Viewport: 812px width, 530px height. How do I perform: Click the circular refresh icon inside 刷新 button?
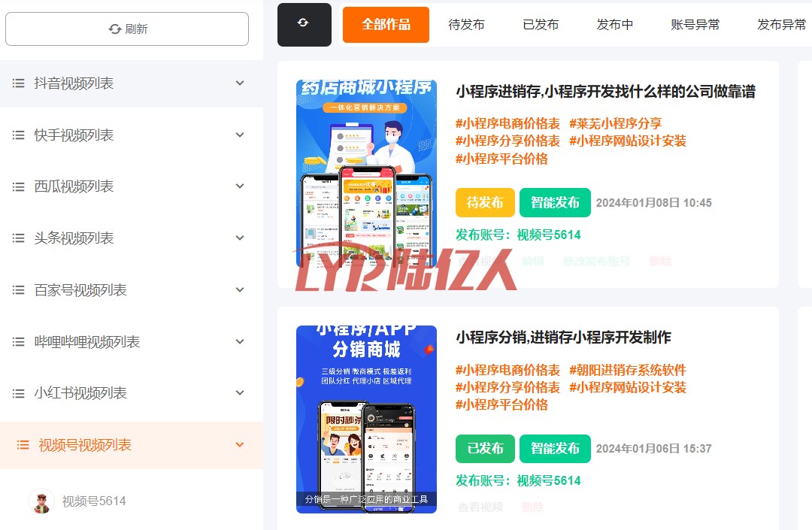pos(114,29)
